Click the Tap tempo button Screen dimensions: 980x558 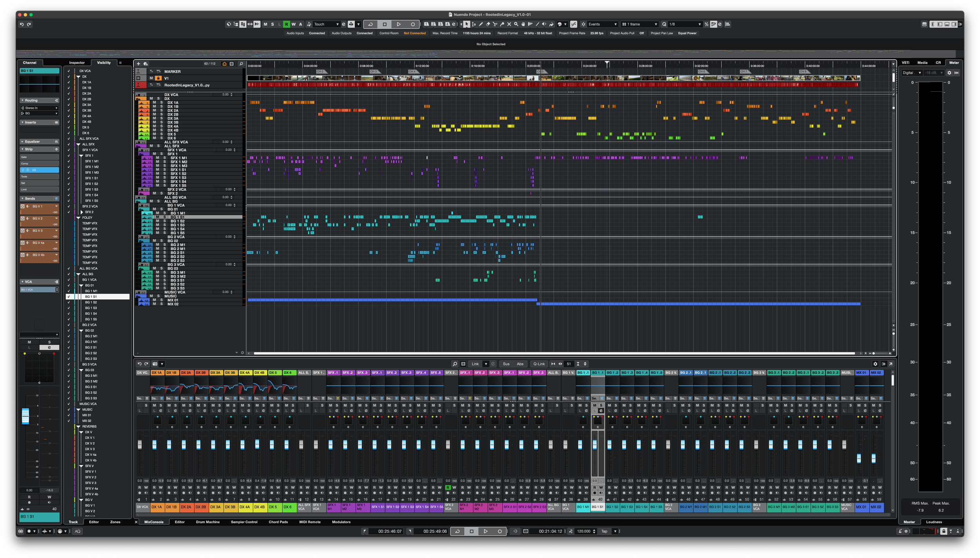click(x=604, y=531)
